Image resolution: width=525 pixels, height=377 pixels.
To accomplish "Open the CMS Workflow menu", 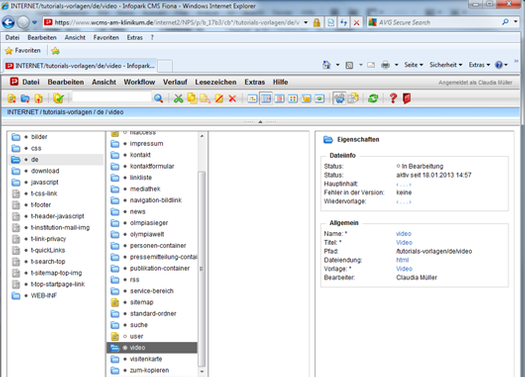I will point(139,82).
